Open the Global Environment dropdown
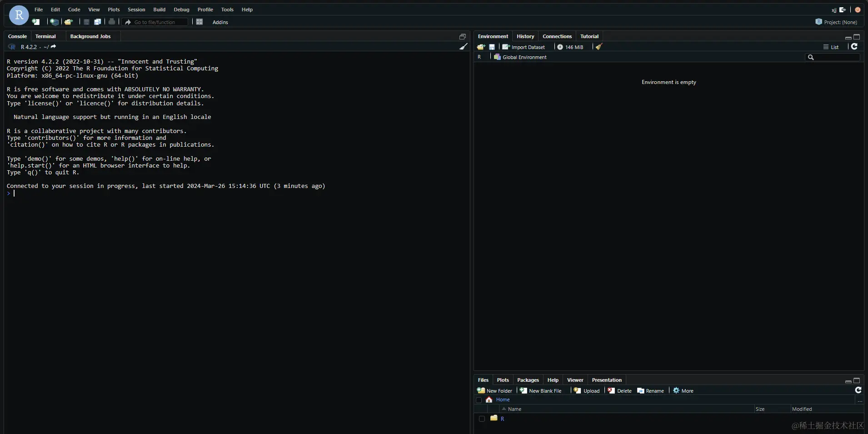This screenshot has width=868, height=434. pos(520,57)
